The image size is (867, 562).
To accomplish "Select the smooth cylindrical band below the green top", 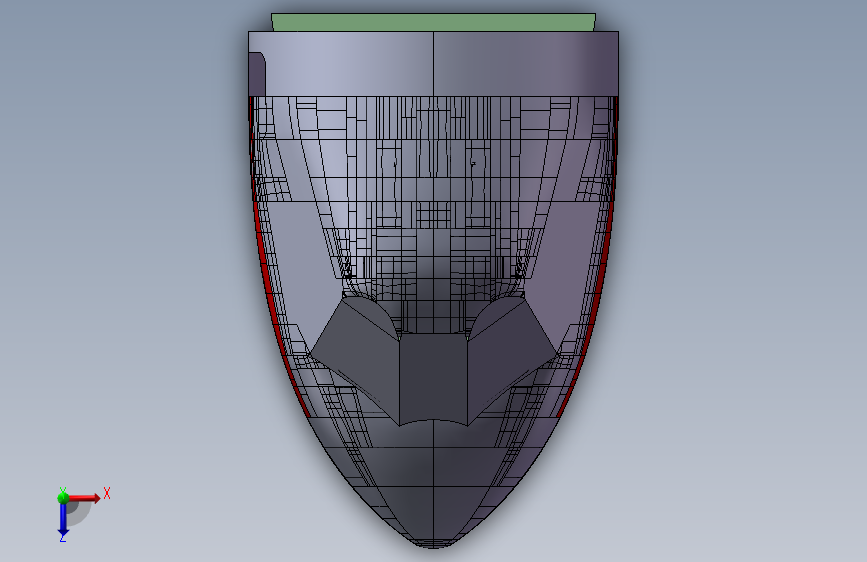I will (x=434, y=64).
